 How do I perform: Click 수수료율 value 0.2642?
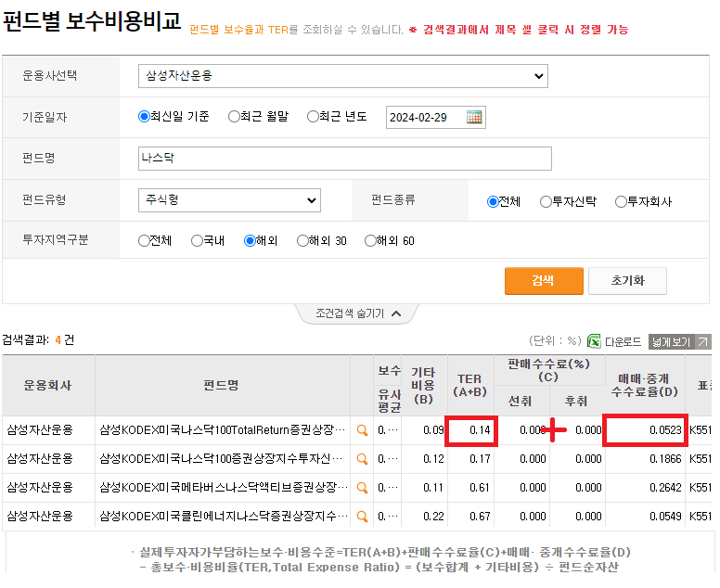click(665, 488)
